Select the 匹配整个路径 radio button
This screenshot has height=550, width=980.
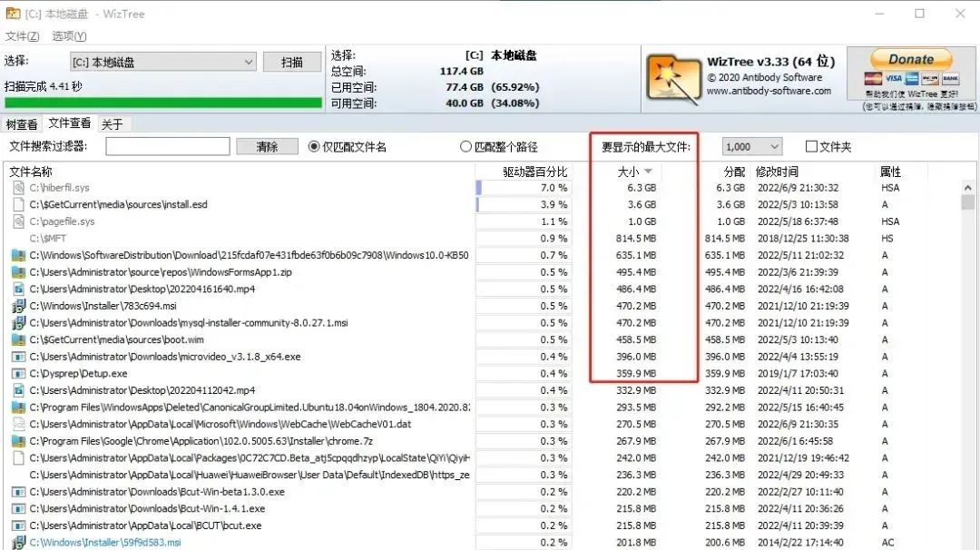point(465,147)
